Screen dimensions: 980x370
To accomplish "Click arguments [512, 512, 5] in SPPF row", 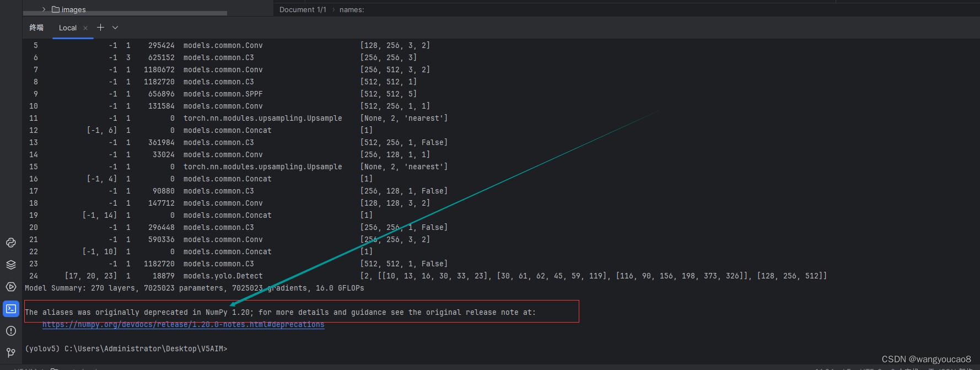I will coord(389,94).
